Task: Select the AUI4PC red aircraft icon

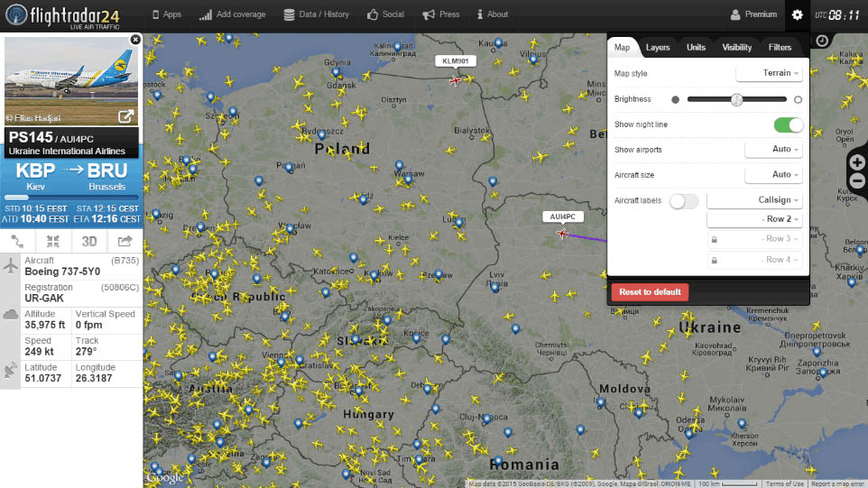Action: tap(562, 234)
